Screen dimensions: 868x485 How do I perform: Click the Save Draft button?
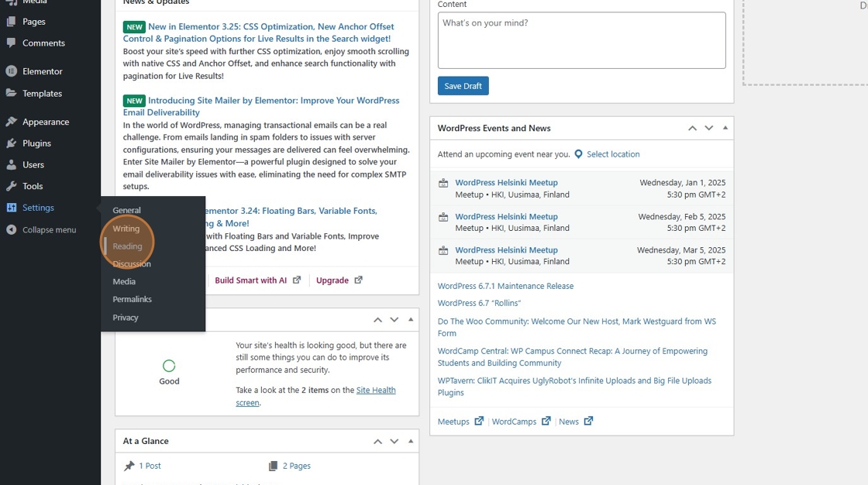click(x=463, y=86)
